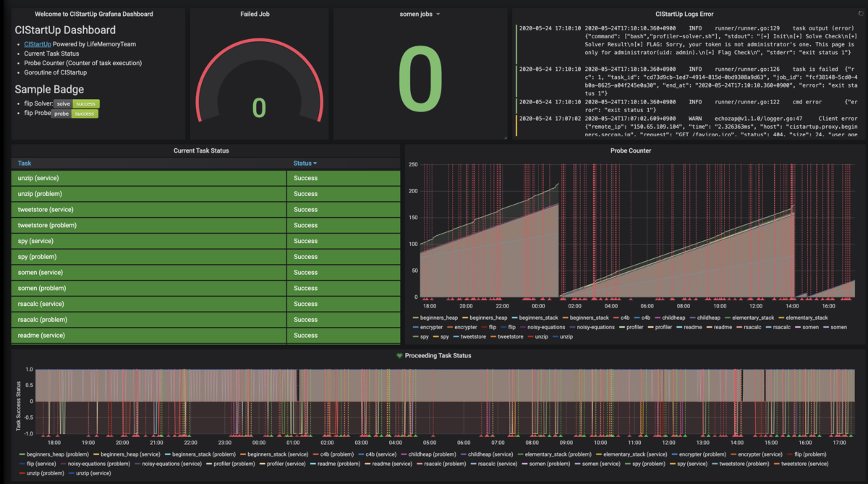Toggle c4b (problem) series in Proceeding legend
The height and width of the screenshot is (484, 868).
coord(332,454)
